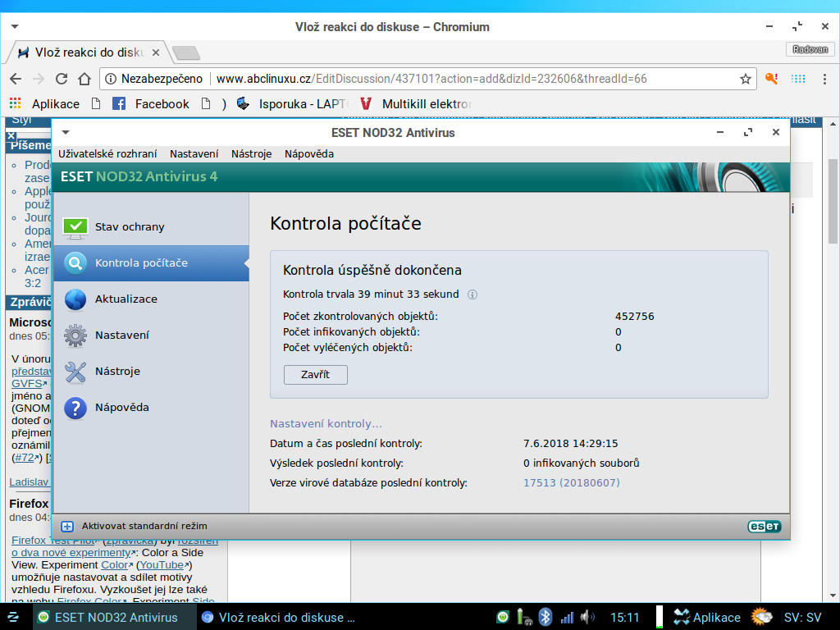
Task: Select Kontrola počítače magnifier icon in sidebar
Action: pos(75,263)
